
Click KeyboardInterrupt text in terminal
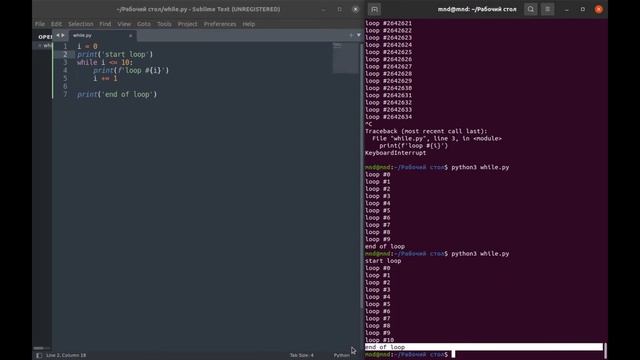[396, 153]
